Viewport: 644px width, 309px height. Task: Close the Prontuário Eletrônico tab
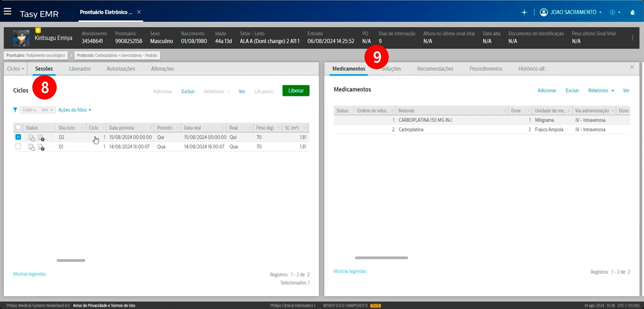[x=139, y=12]
